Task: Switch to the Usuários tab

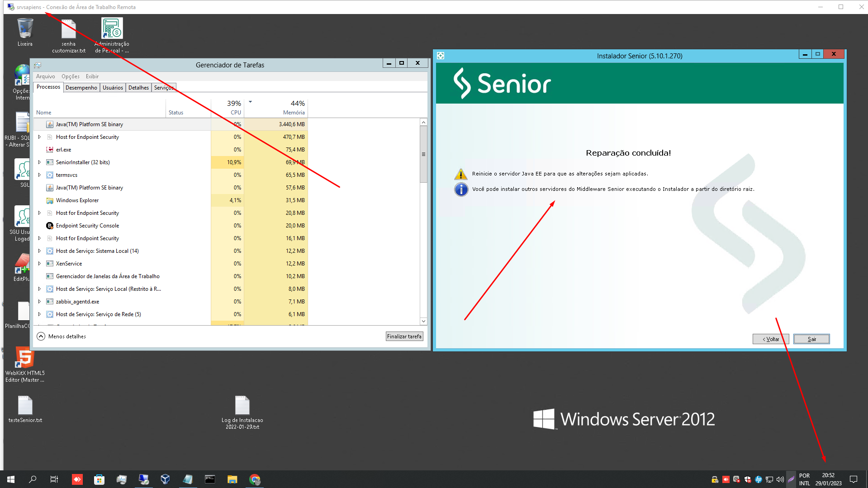Action: pyautogui.click(x=113, y=88)
